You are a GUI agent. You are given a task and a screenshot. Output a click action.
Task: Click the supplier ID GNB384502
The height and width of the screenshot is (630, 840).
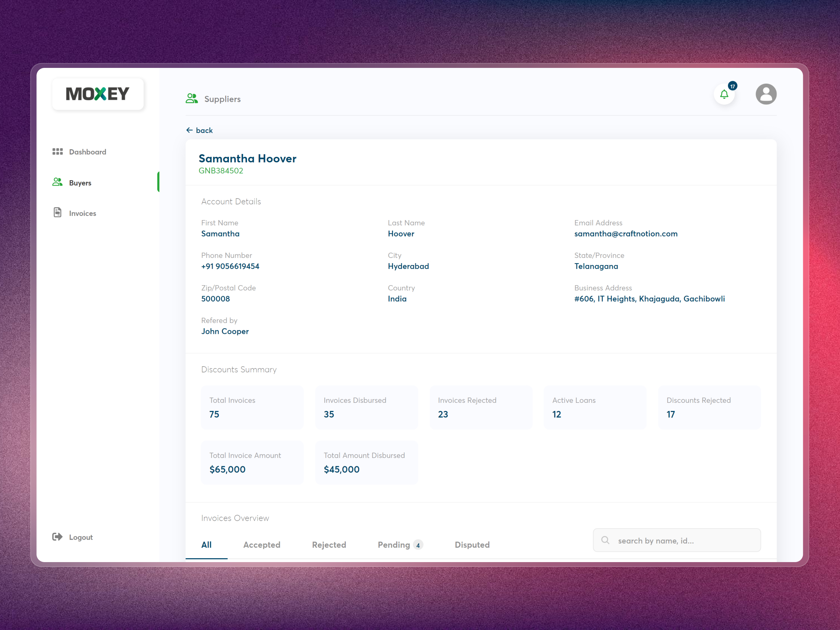tap(222, 170)
